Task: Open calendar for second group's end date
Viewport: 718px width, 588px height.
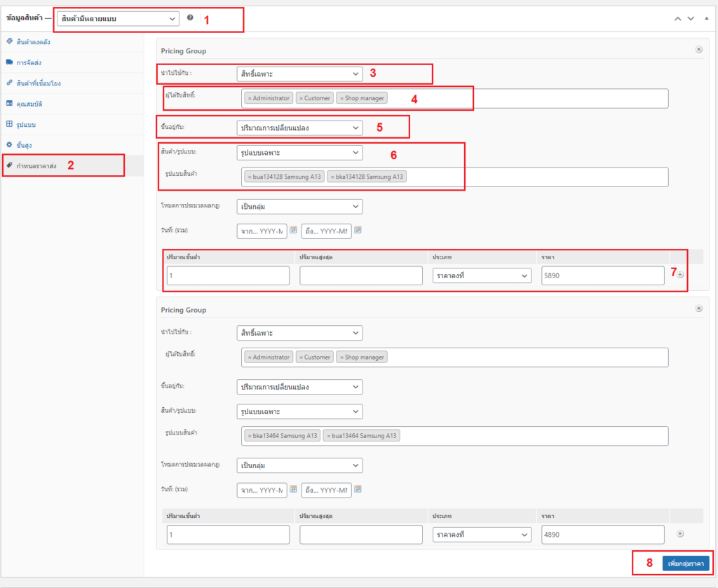Action: pyautogui.click(x=358, y=489)
